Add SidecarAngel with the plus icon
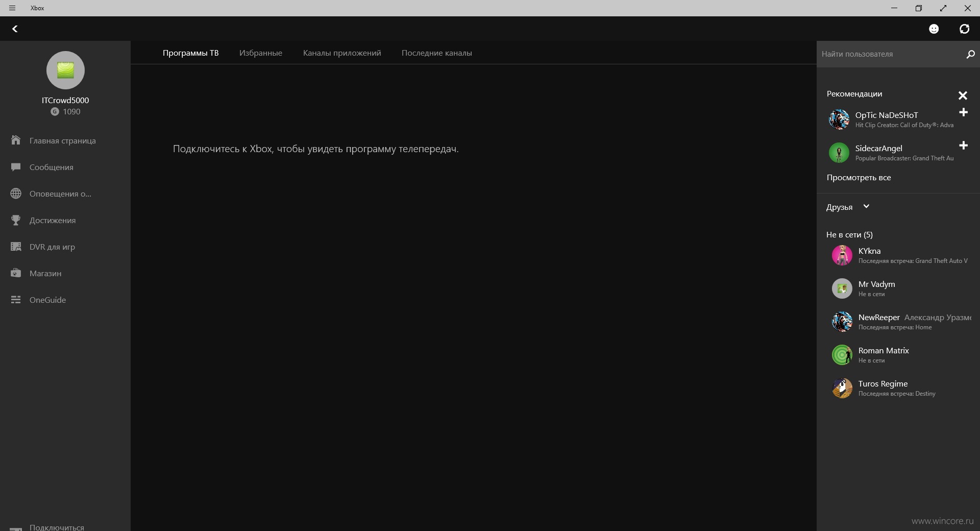 963,146
